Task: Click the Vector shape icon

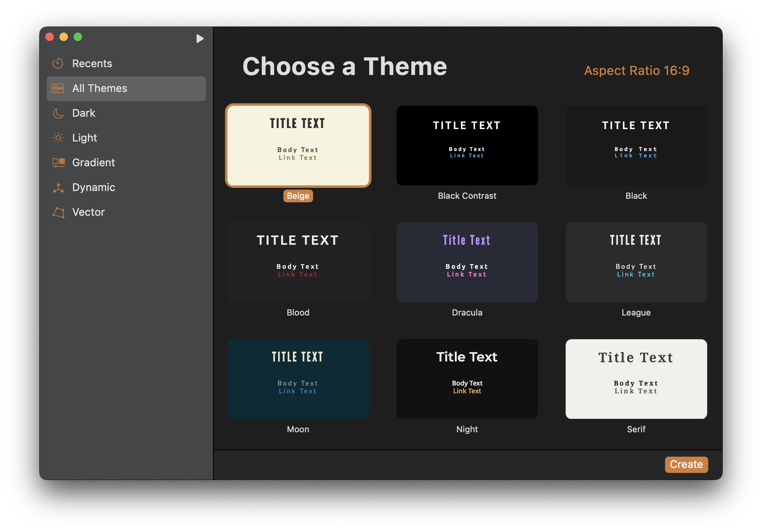Action: 58,212
